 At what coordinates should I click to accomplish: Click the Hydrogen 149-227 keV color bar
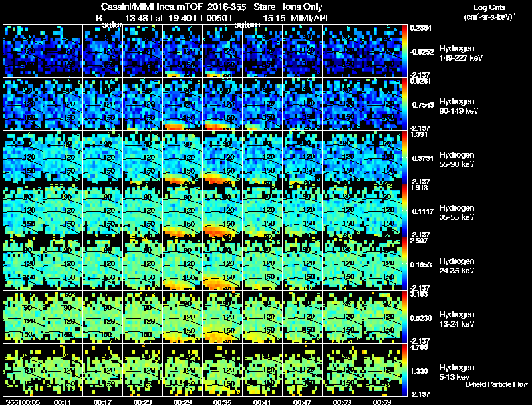[404, 51]
